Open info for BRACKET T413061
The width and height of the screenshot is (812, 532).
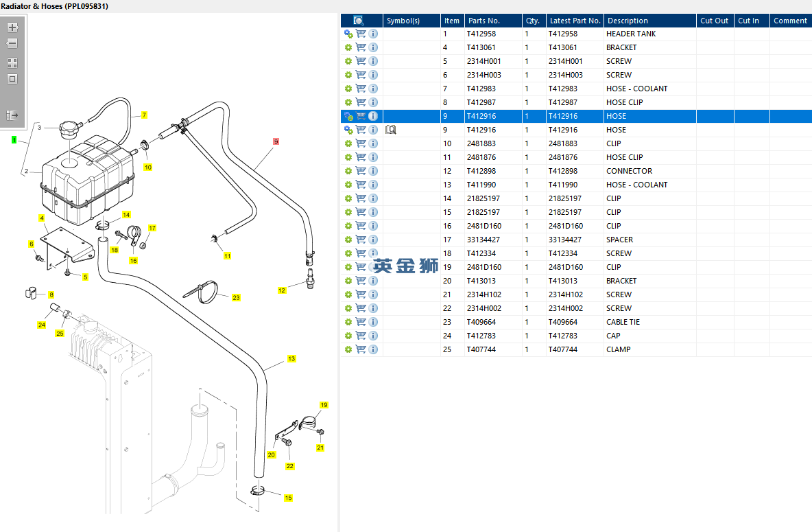[373, 47]
